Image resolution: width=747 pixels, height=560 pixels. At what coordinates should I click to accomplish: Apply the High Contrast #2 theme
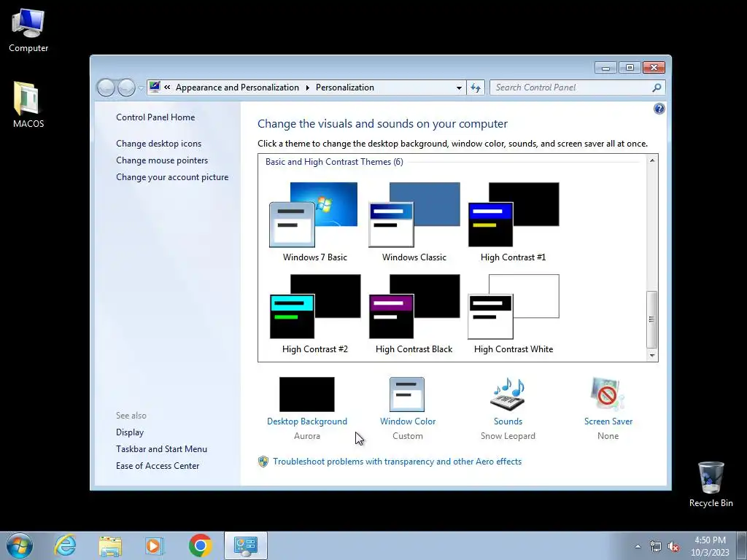(314, 314)
